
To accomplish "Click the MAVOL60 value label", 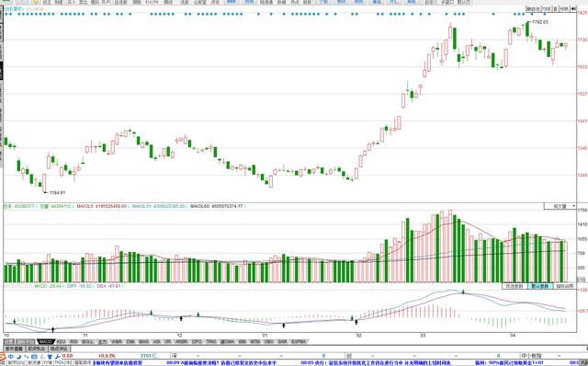I will tap(217, 207).
